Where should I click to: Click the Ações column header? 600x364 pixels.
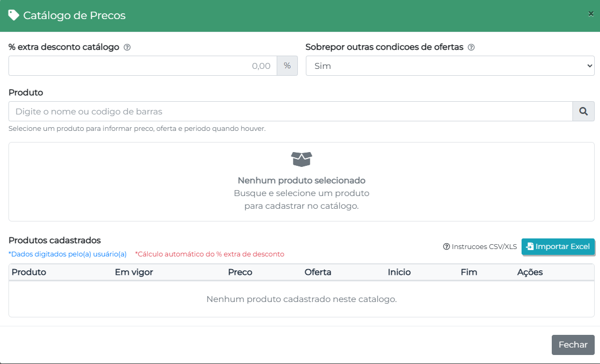[x=530, y=272]
